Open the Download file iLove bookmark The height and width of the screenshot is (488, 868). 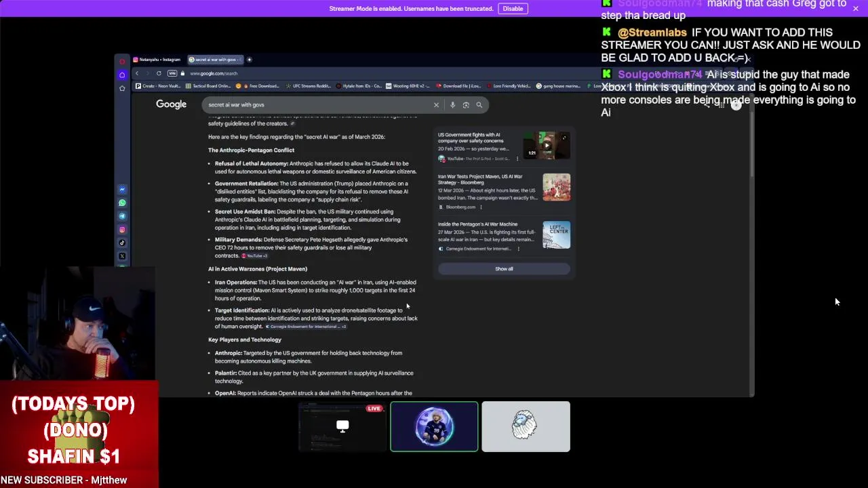coord(459,86)
